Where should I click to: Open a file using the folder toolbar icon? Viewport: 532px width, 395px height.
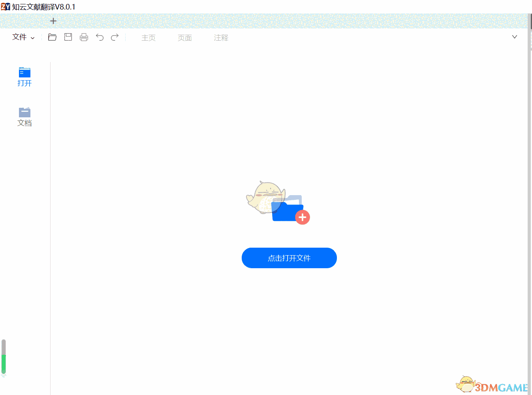52,37
